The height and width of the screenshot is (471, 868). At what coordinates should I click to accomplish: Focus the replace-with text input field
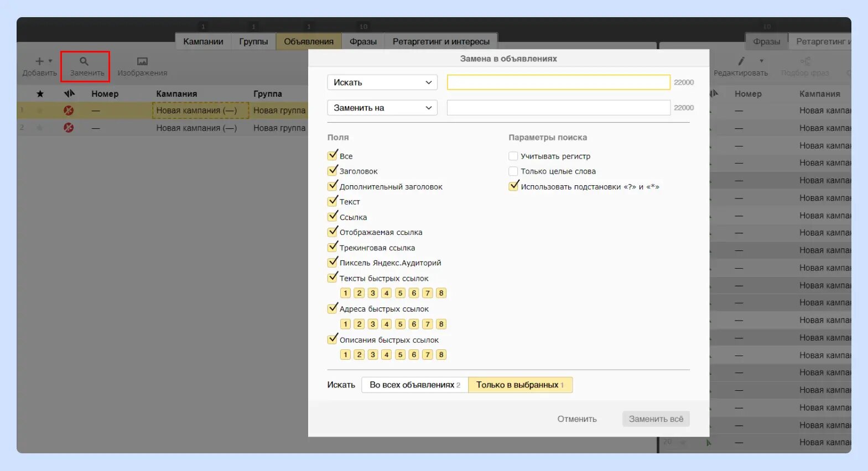pyautogui.click(x=559, y=108)
